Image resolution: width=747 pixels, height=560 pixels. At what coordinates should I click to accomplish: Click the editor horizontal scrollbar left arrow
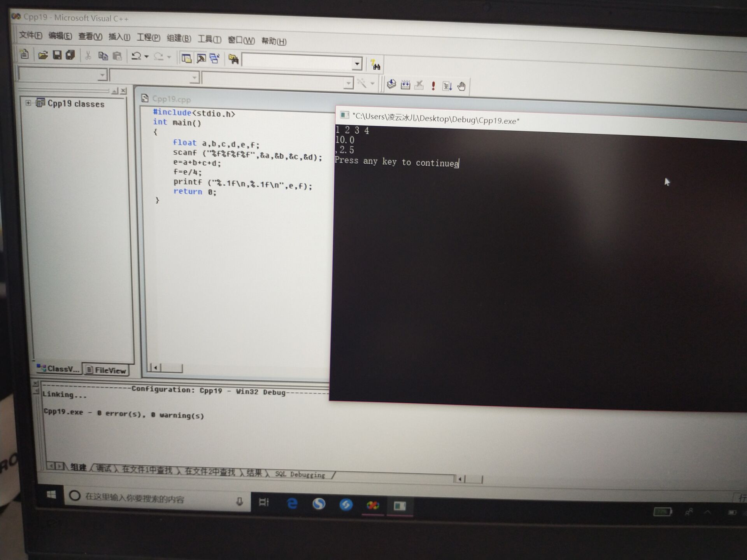click(156, 367)
